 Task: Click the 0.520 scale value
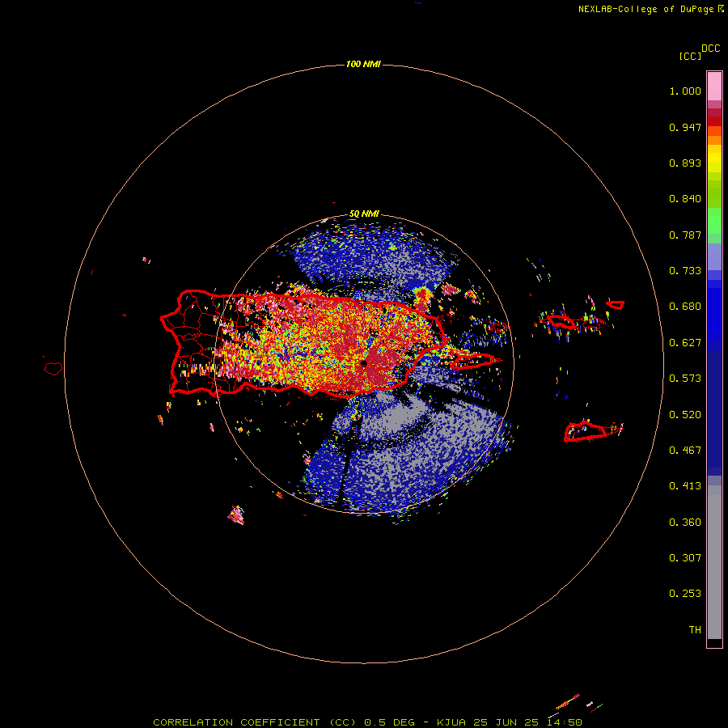[x=685, y=415]
